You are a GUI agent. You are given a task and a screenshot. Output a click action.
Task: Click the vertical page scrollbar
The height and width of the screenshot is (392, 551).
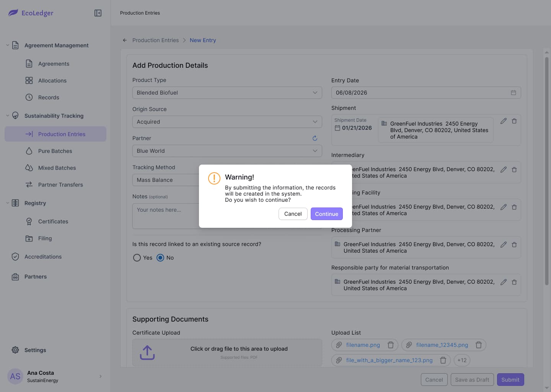[547, 171]
